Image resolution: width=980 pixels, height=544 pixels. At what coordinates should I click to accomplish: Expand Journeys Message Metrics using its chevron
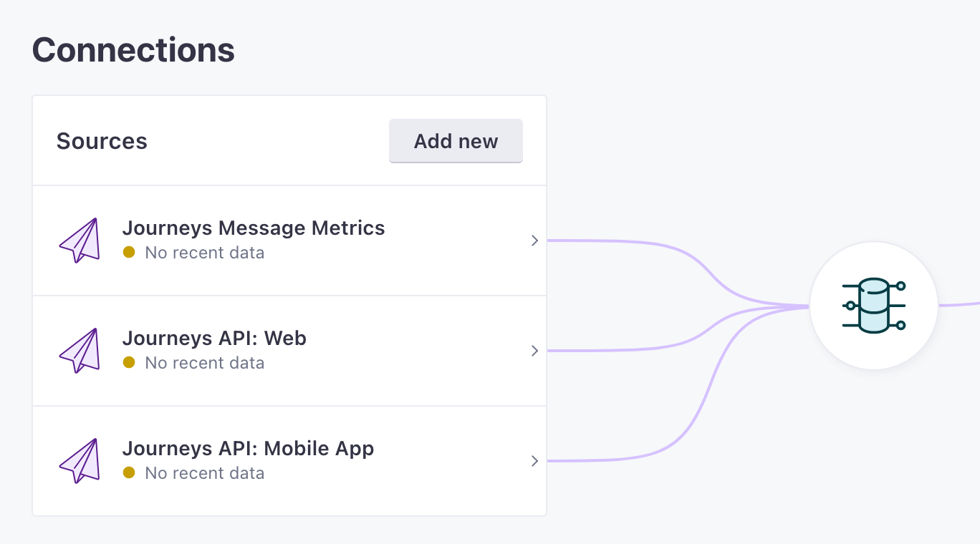[534, 241]
